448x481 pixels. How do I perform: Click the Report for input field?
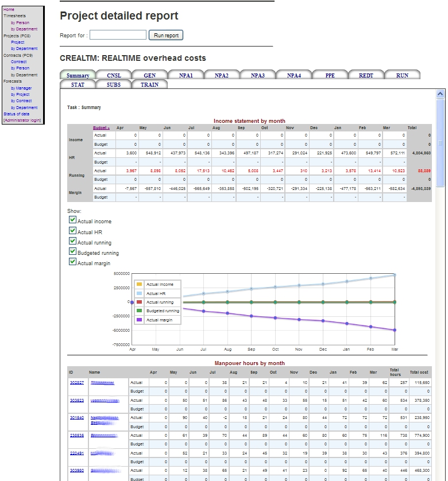coord(118,36)
